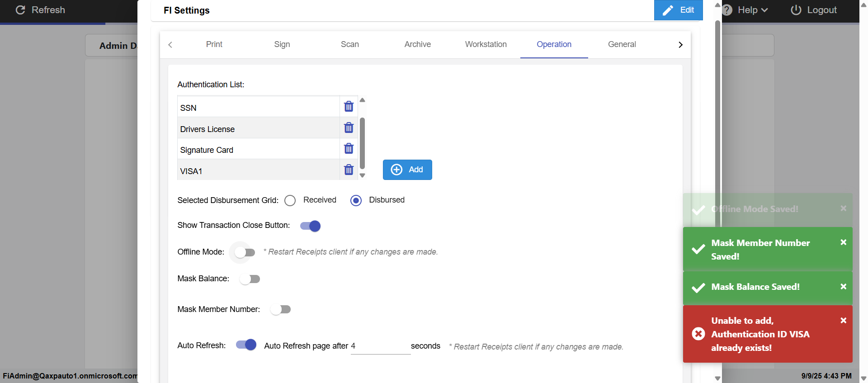Delete the Drivers License entry

pos(349,128)
